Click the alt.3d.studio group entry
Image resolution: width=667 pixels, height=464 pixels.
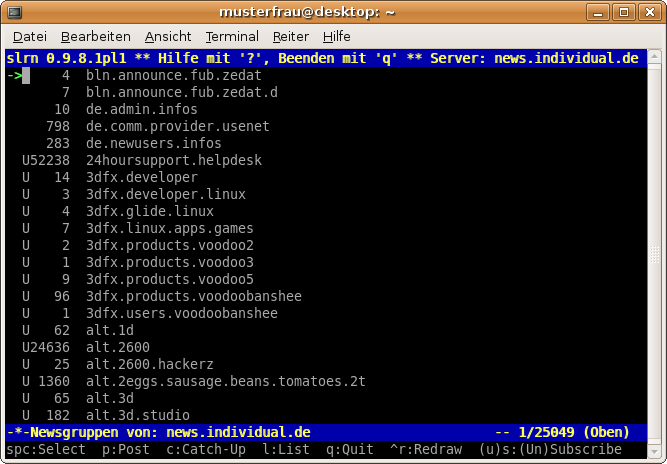(x=137, y=415)
